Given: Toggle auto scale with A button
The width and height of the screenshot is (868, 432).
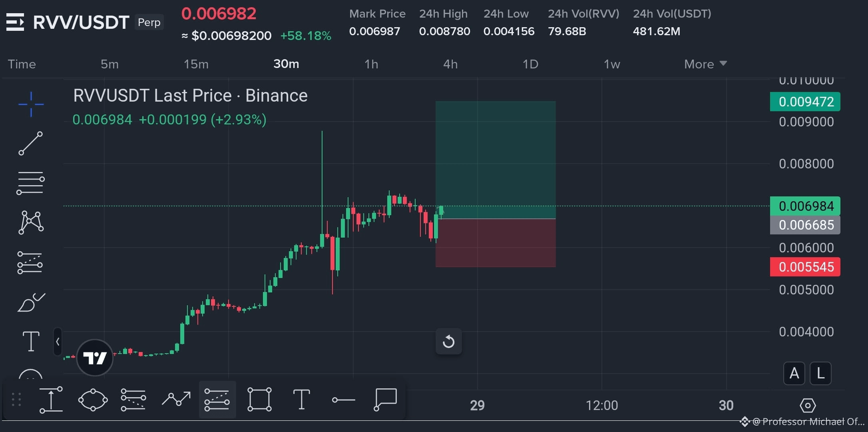Looking at the screenshot, I should [x=794, y=374].
